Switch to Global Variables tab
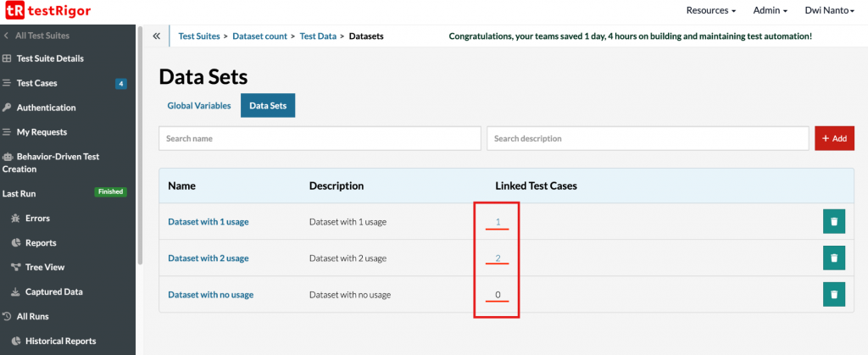This screenshot has width=868, height=355. tap(198, 106)
